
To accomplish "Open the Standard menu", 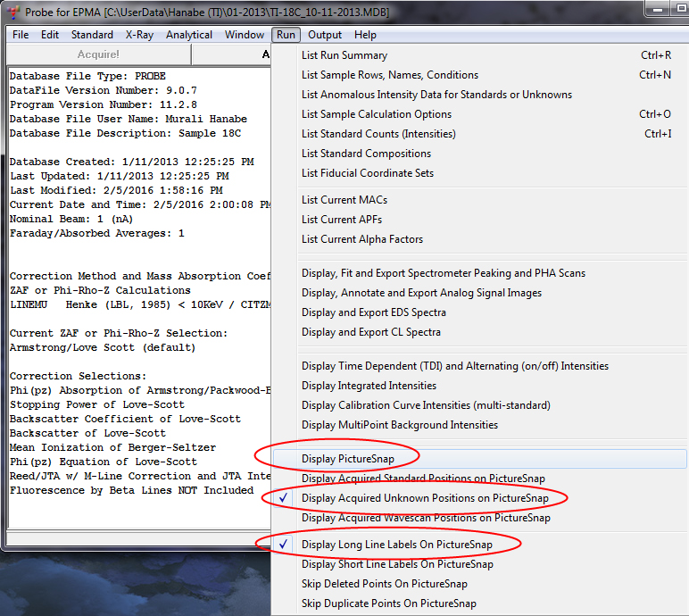I will pyautogui.click(x=92, y=35).
